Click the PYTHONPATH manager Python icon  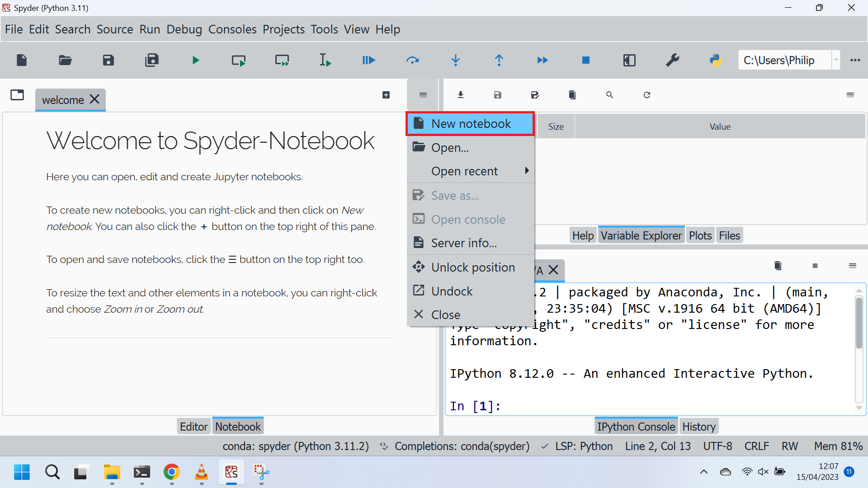(716, 60)
